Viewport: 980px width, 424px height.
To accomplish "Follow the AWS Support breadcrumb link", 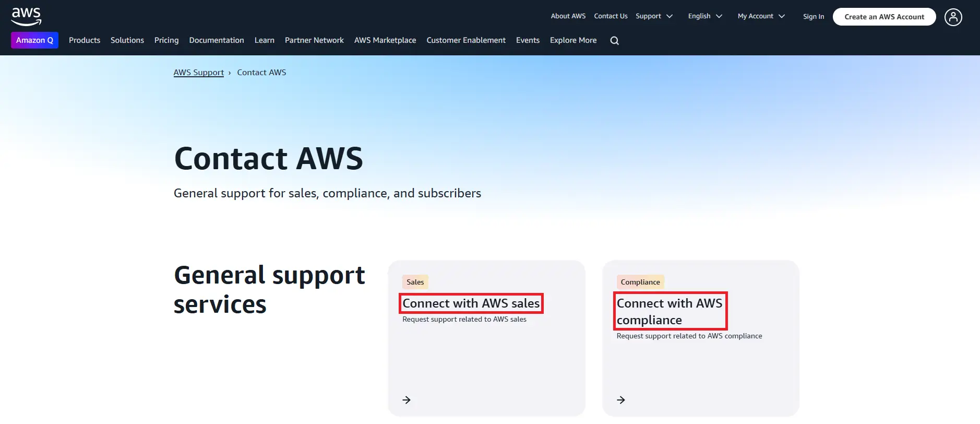I will 199,73.
